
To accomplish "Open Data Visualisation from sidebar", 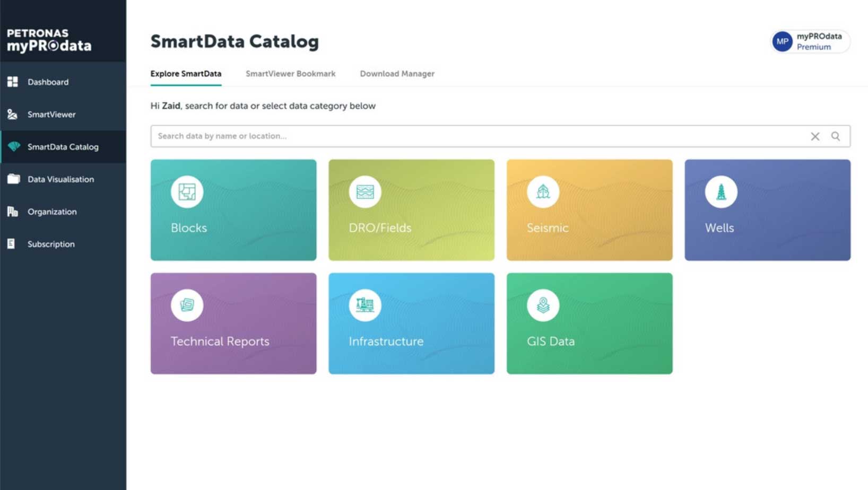I will (x=63, y=179).
